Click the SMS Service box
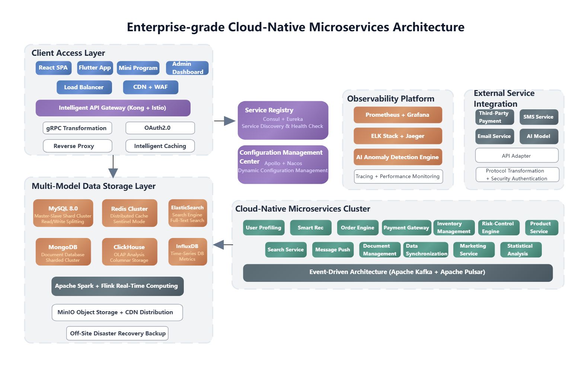 (x=539, y=117)
